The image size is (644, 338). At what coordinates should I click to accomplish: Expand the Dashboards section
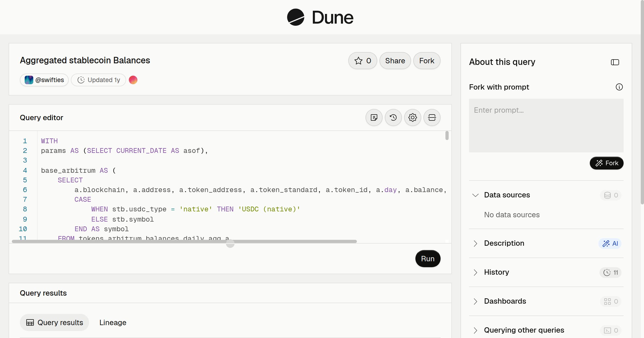(x=475, y=301)
